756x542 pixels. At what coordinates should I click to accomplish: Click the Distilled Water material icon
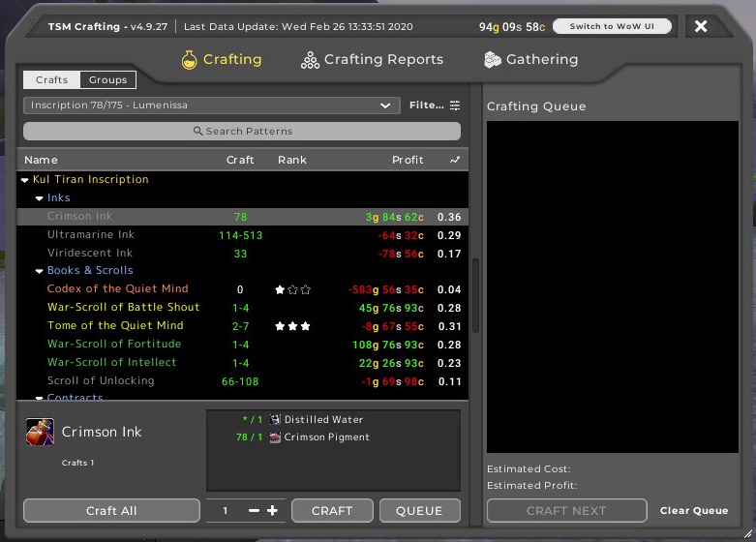point(275,419)
